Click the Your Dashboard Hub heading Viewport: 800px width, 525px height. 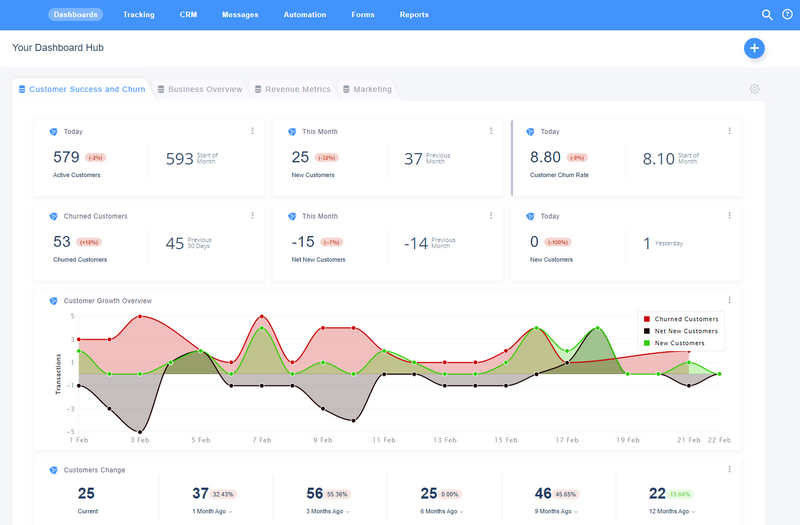point(58,47)
